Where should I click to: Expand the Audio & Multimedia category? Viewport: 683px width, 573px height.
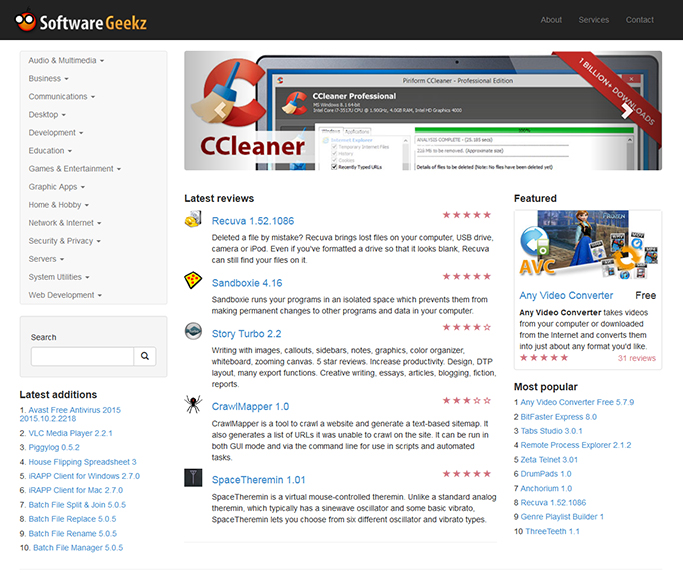point(66,61)
